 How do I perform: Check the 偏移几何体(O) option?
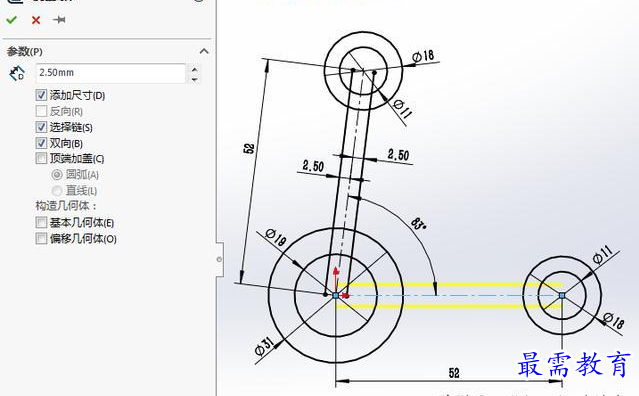41,238
